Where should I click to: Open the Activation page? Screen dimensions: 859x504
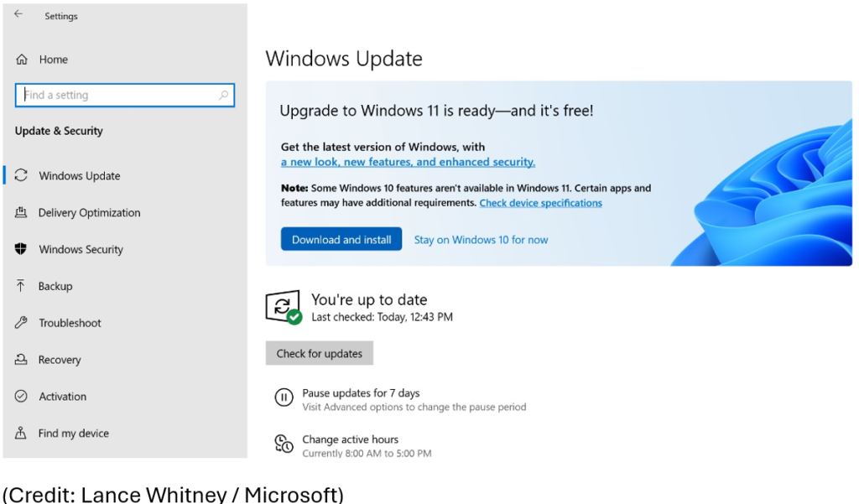click(x=62, y=396)
